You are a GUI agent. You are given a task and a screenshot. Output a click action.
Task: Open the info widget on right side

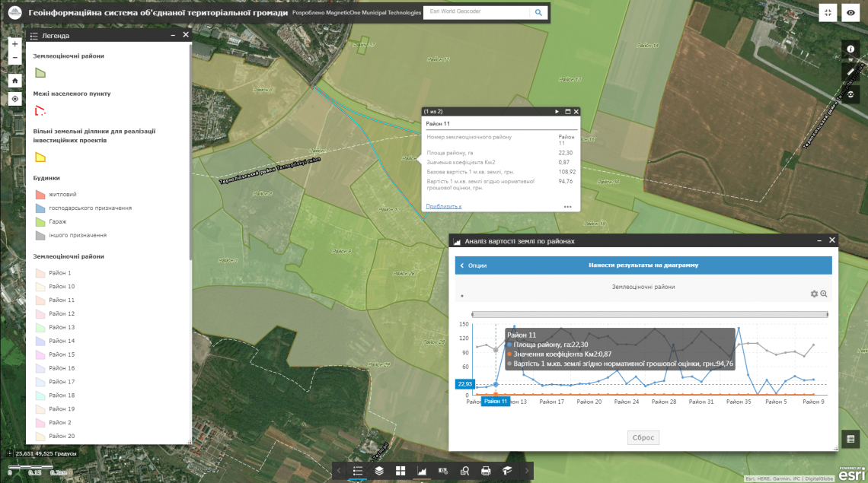[x=850, y=49]
